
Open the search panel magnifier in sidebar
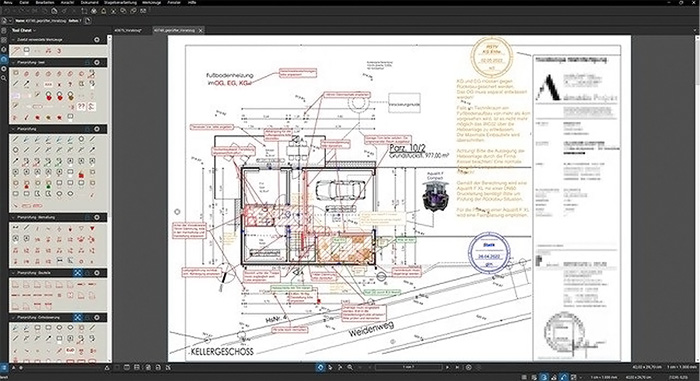click(4, 78)
